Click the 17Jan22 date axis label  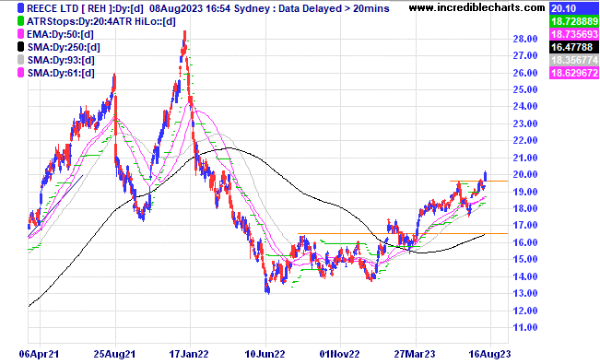pos(189,354)
